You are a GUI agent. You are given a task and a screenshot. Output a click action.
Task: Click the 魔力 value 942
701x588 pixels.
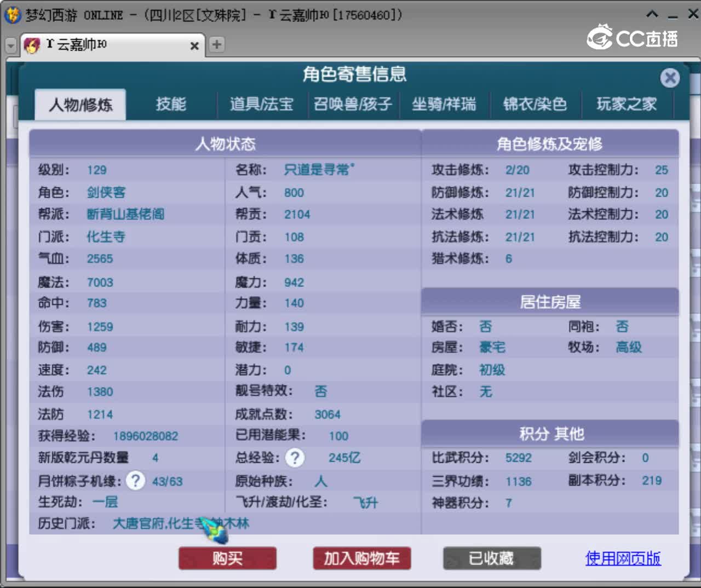(x=294, y=283)
